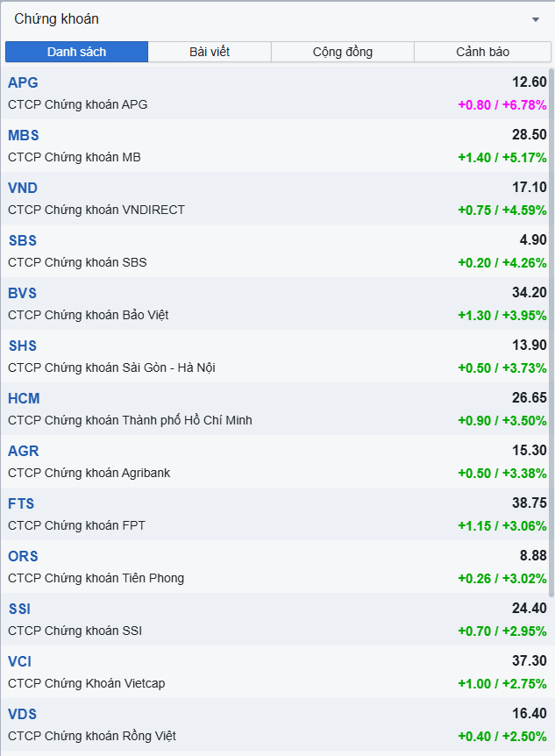Viewport: 555px width, 756px height.
Task: Expand the Chứng khoán dropdown arrow
Action: (536, 19)
